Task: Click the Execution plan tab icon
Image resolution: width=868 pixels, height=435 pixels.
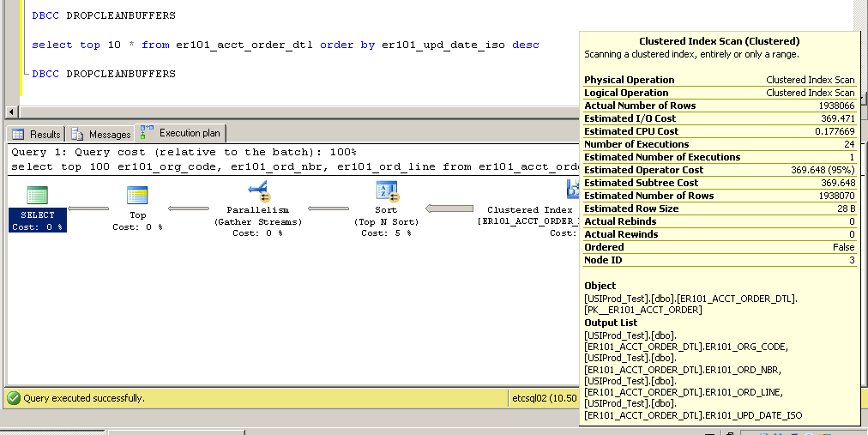Action: 147,132
